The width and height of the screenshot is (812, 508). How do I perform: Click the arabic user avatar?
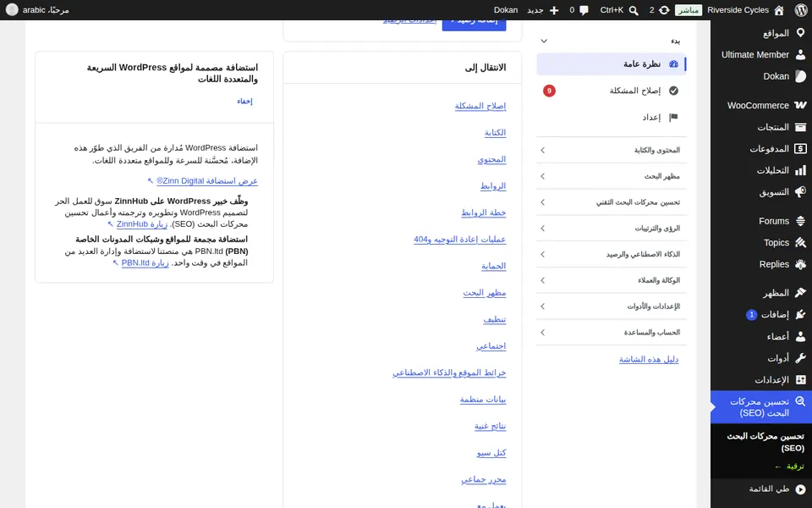coord(12,10)
